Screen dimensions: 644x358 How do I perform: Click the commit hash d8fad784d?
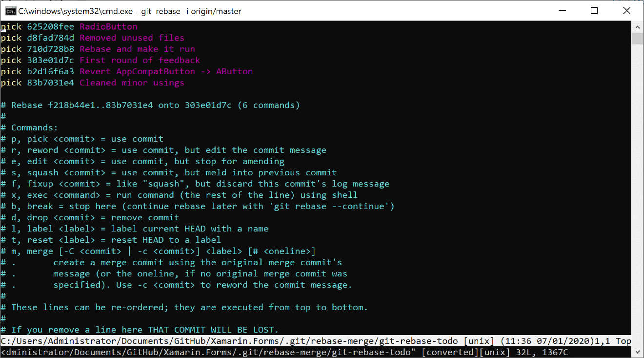pyautogui.click(x=51, y=38)
